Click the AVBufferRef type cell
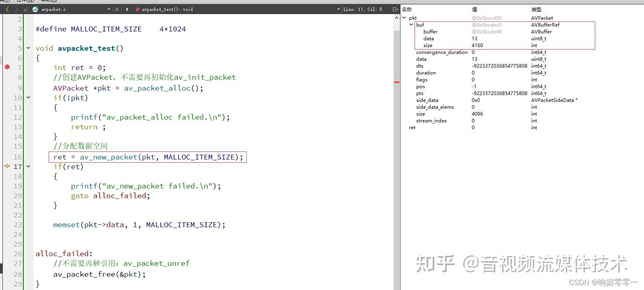This screenshot has width=644, height=290. pos(545,25)
